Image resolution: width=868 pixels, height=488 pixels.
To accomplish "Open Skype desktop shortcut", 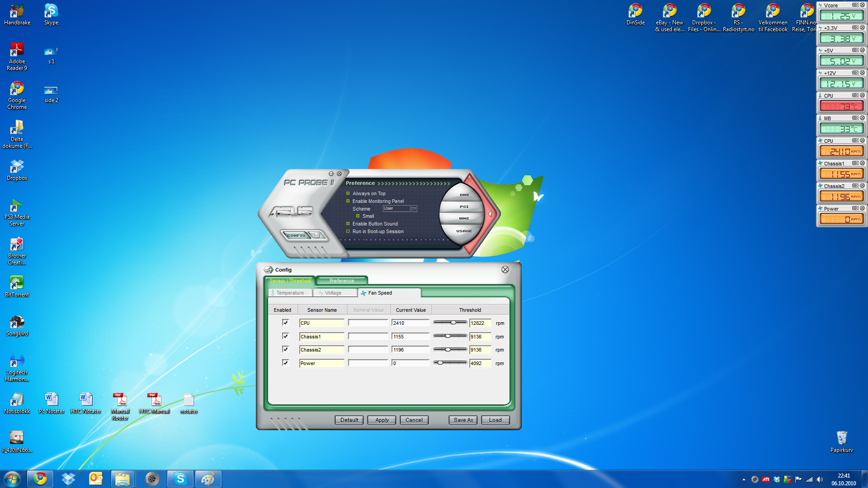I will (x=51, y=14).
